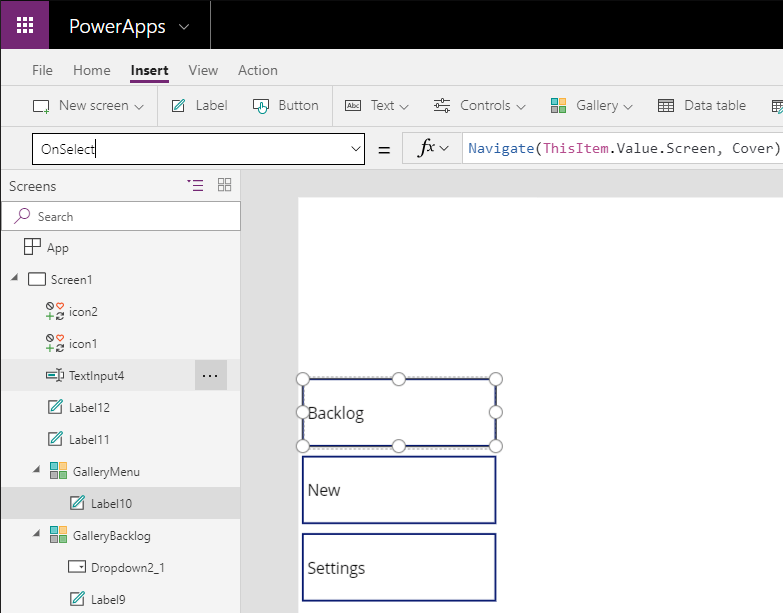Select icon2 in the tree
The image size is (783, 613).
tap(83, 311)
